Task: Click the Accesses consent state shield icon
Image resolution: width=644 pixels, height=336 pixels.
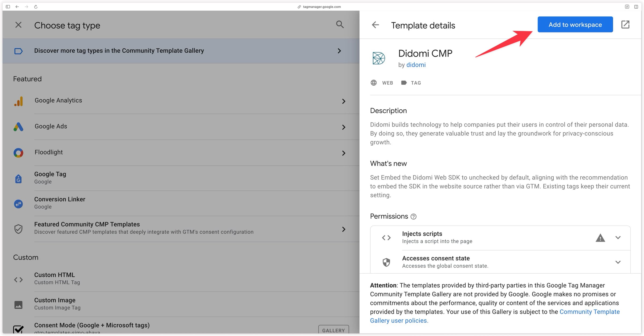Action: point(386,262)
